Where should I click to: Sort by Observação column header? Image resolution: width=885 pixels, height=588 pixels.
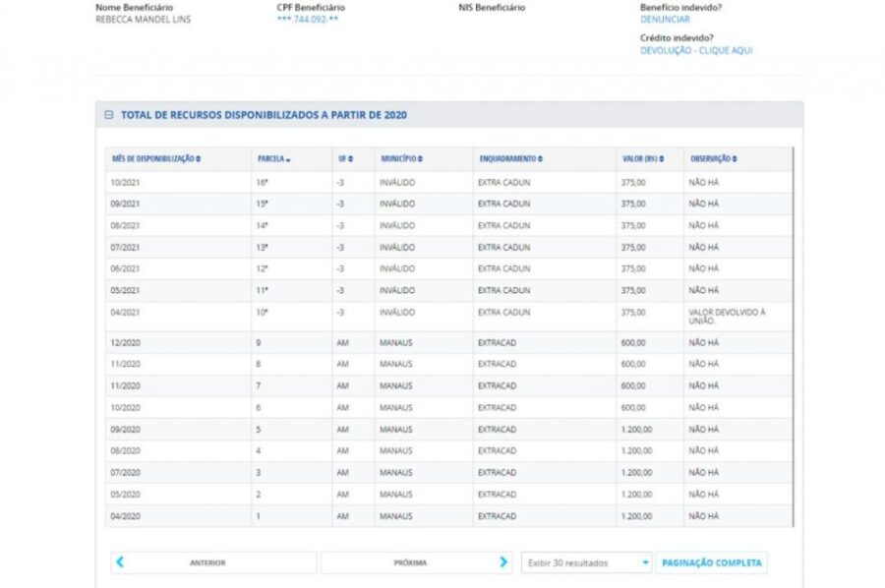[x=713, y=159]
